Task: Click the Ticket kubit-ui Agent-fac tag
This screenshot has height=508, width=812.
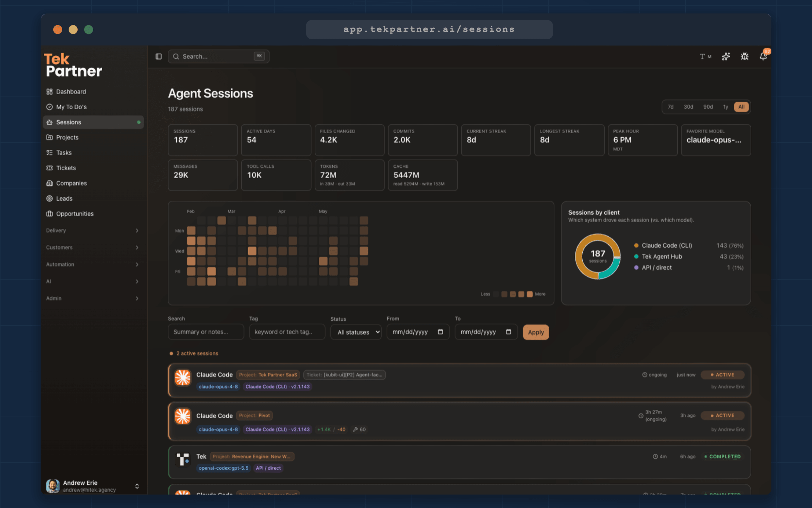Action: [x=344, y=375]
